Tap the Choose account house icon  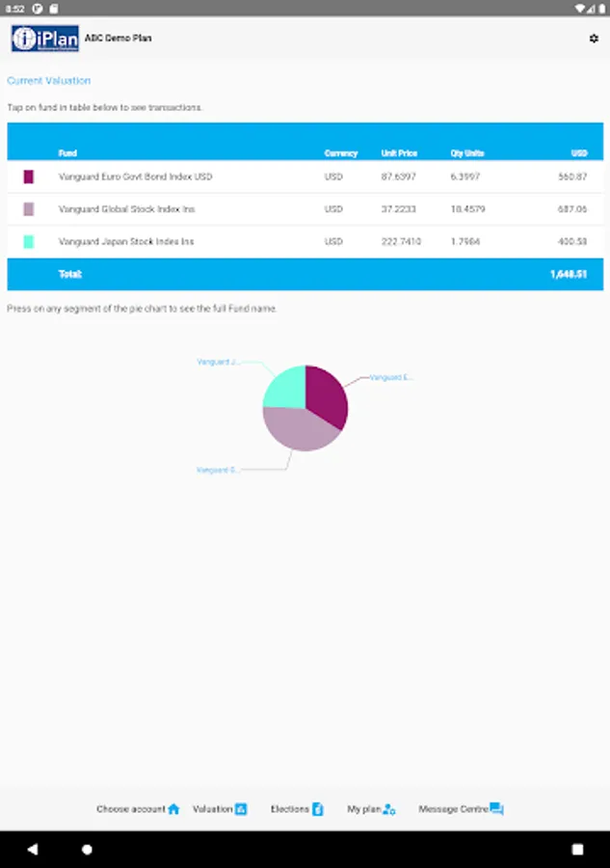pyautogui.click(x=173, y=809)
